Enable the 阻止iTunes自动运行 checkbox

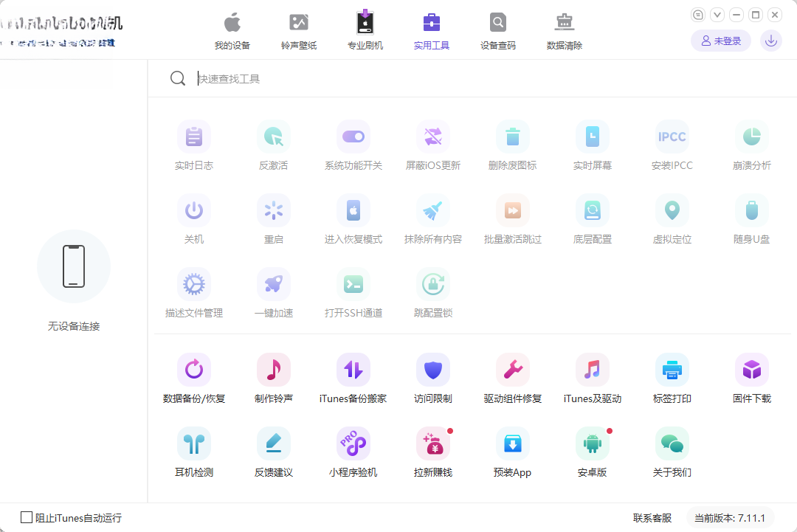27,517
